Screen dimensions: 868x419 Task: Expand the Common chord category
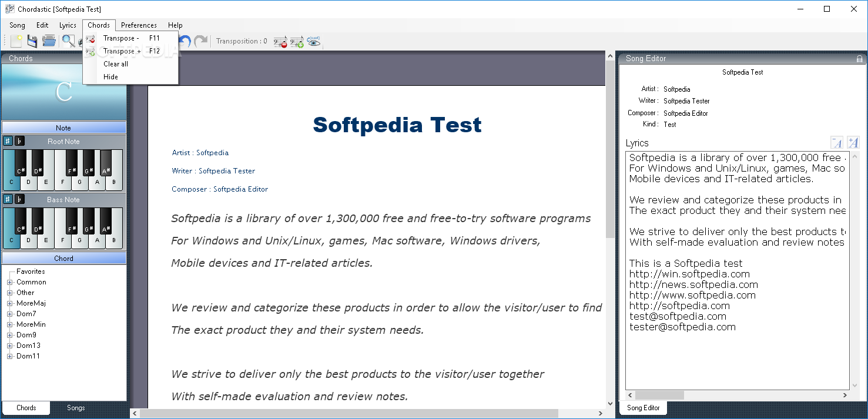point(9,283)
